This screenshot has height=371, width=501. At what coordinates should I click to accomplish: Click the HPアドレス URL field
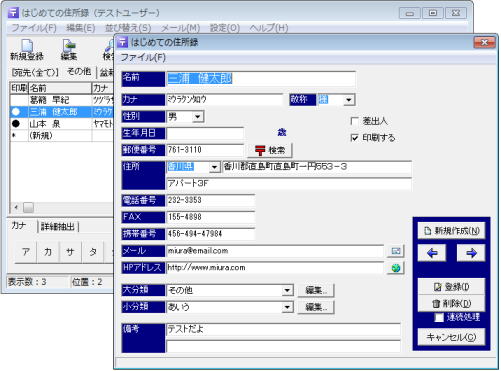coord(275,268)
